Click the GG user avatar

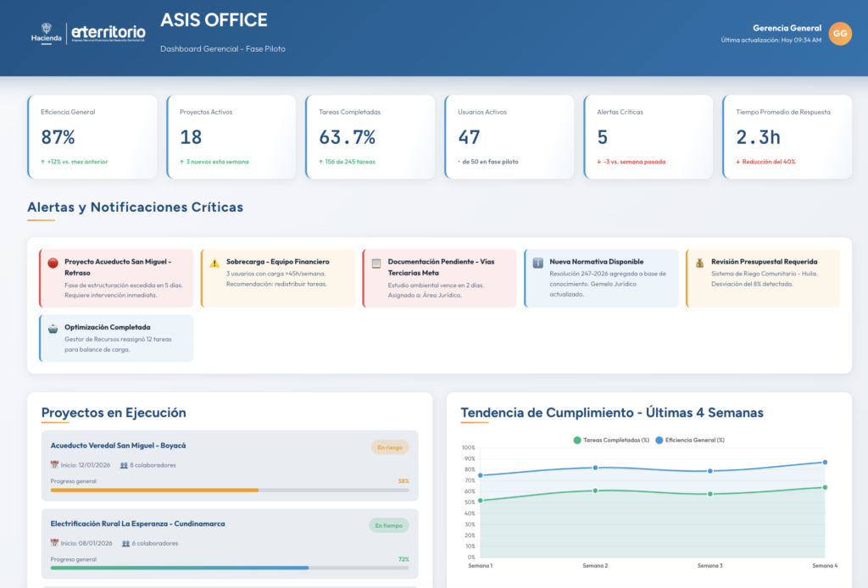click(840, 33)
